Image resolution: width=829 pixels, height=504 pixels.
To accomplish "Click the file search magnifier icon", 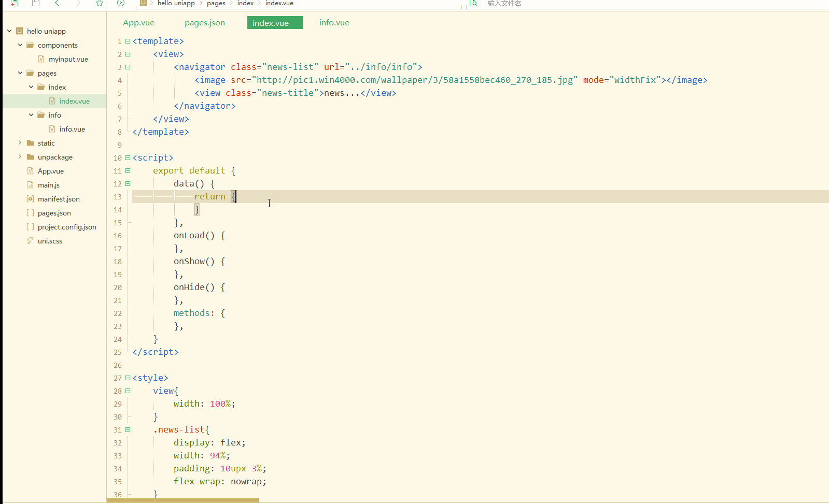I will [473, 3].
